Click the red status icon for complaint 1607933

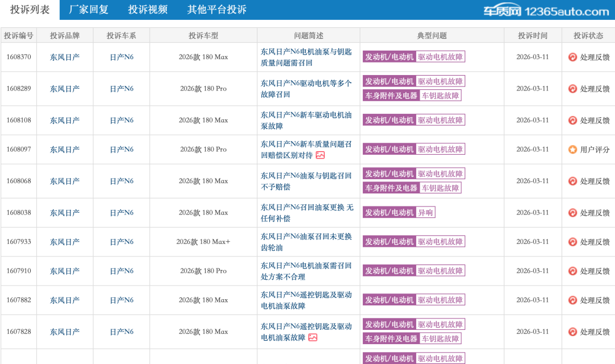click(x=572, y=242)
